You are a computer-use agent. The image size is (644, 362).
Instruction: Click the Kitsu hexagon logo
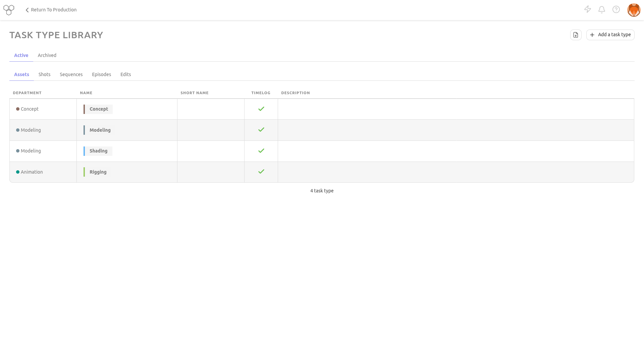point(9,10)
